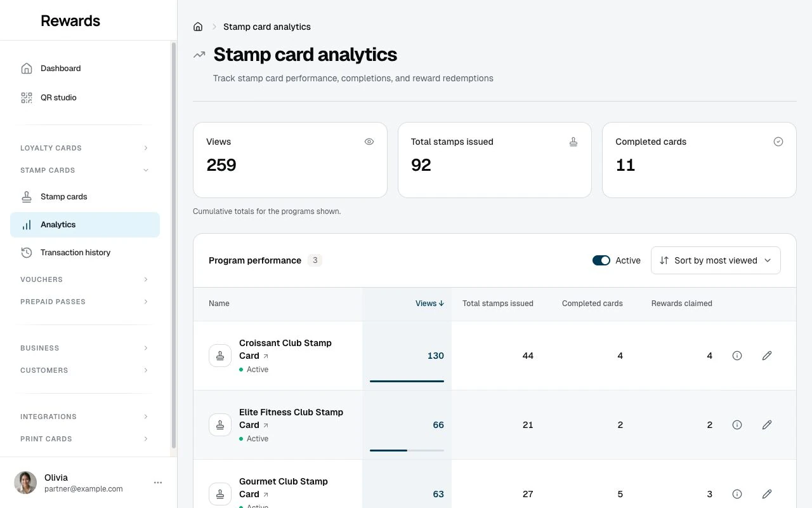The width and height of the screenshot is (812, 508).
Task: Click the Croissant Club views progress bar
Action: click(407, 381)
